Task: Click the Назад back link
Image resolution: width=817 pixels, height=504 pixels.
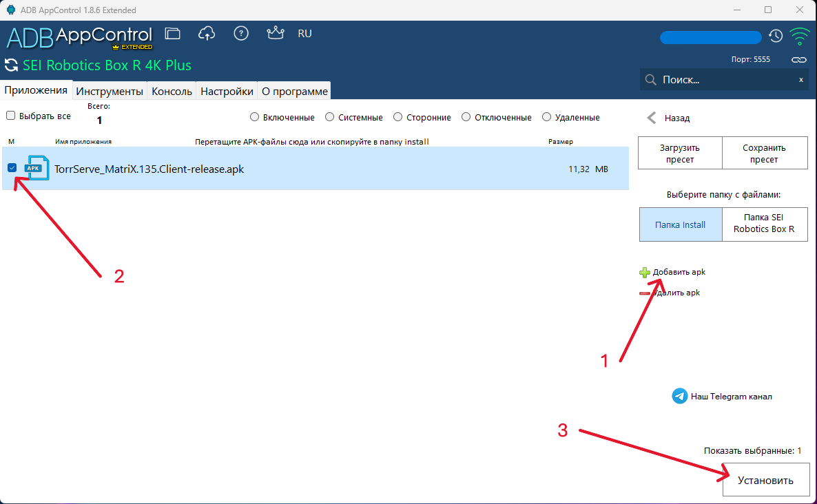Action: pyautogui.click(x=677, y=118)
